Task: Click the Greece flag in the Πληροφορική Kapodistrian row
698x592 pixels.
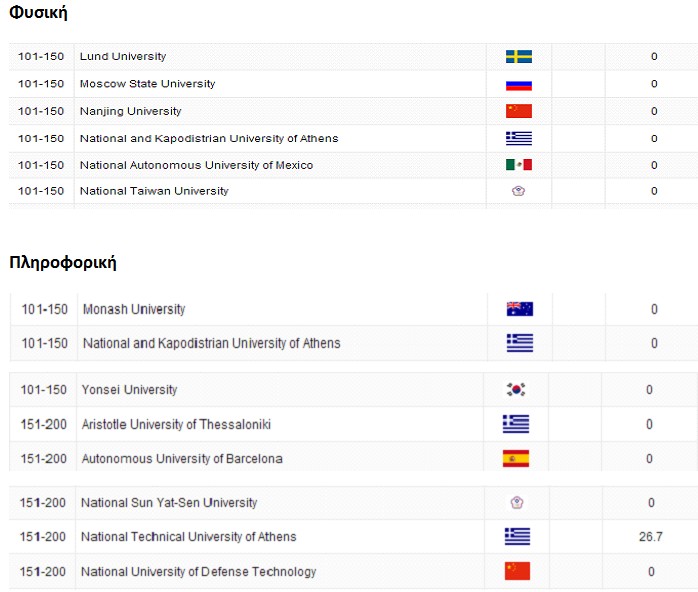Action: [519, 343]
